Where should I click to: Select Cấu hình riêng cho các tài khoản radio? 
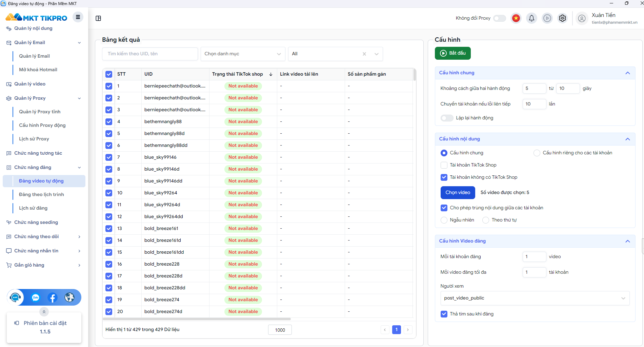point(537,153)
